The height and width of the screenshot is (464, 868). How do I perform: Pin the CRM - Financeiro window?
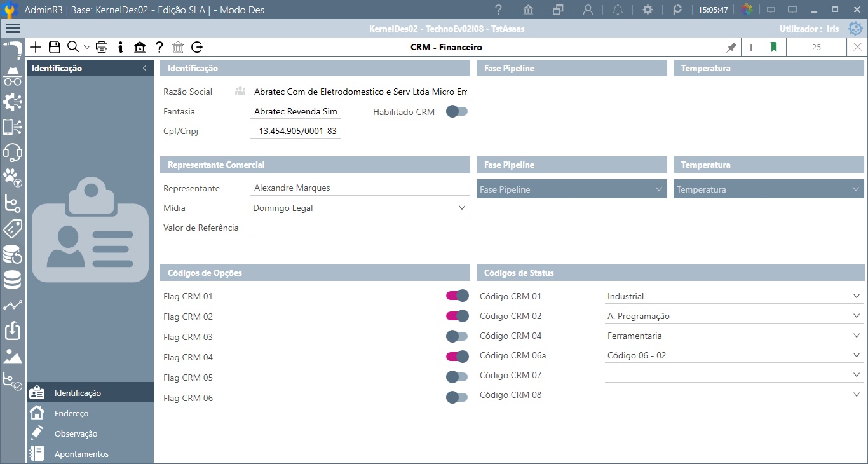pyautogui.click(x=731, y=47)
